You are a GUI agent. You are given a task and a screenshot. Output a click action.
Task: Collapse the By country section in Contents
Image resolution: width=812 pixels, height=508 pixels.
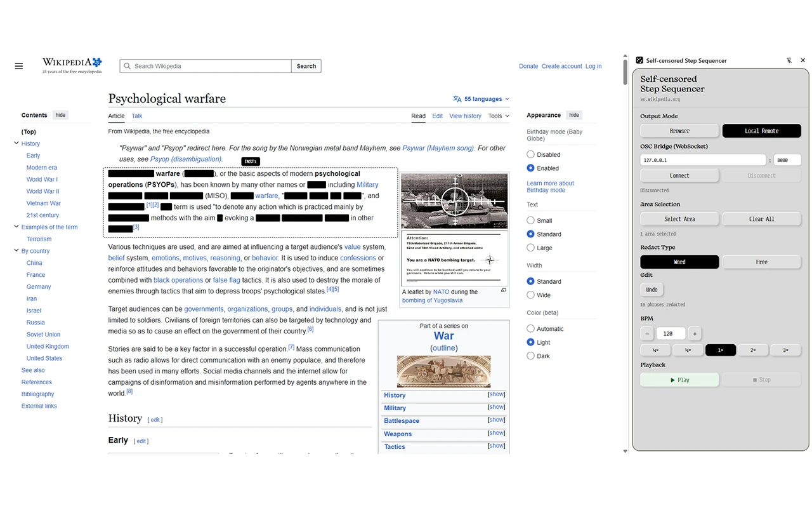(x=16, y=251)
